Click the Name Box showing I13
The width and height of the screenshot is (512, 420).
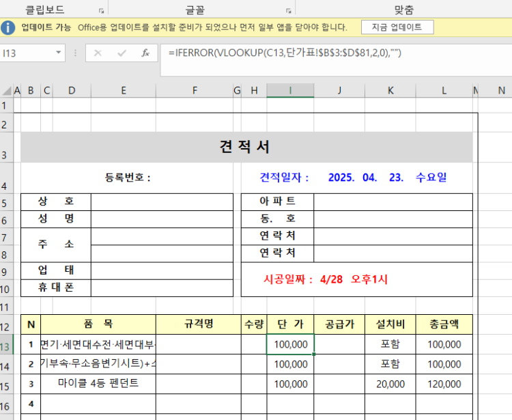[27, 53]
